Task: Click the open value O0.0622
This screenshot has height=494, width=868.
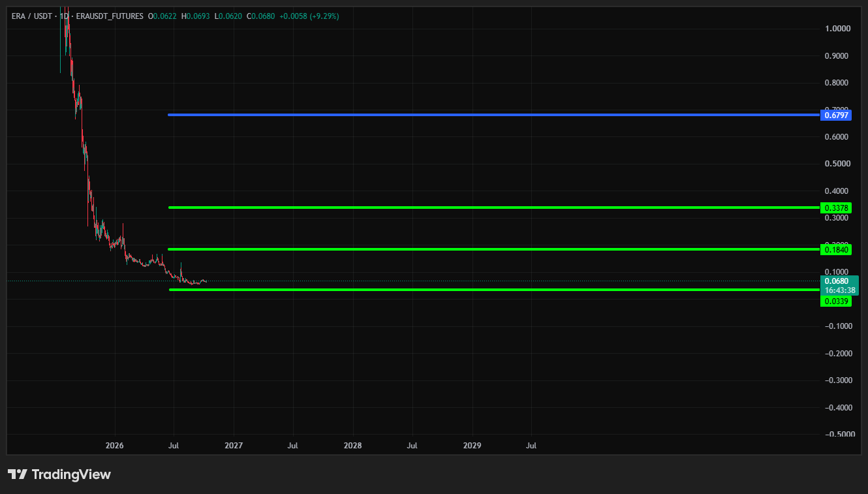Action: pyautogui.click(x=163, y=16)
